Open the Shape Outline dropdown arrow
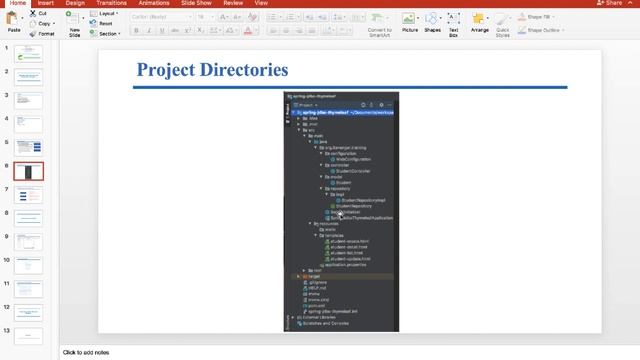The width and height of the screenshot is (640, 360). coord(563,30)
